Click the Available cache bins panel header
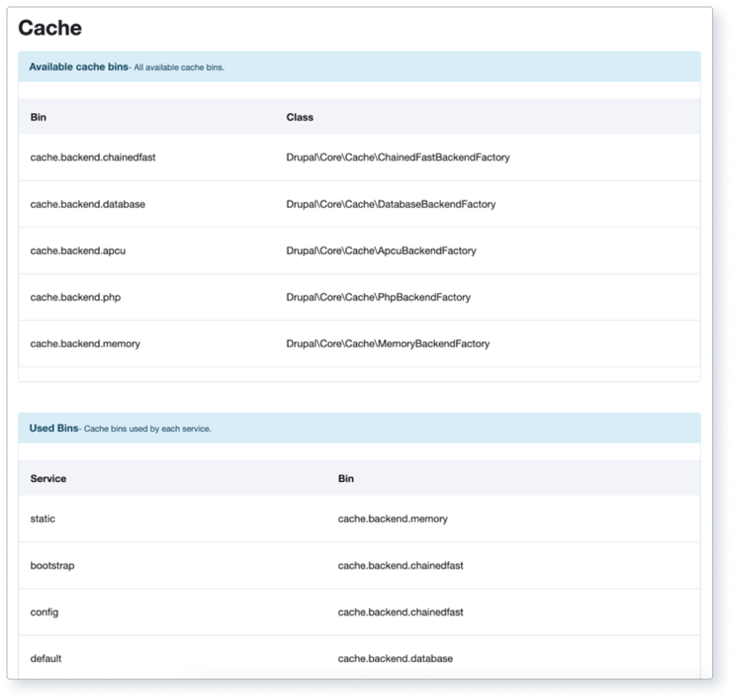The image size is (733, 700). tap(75, 67)
